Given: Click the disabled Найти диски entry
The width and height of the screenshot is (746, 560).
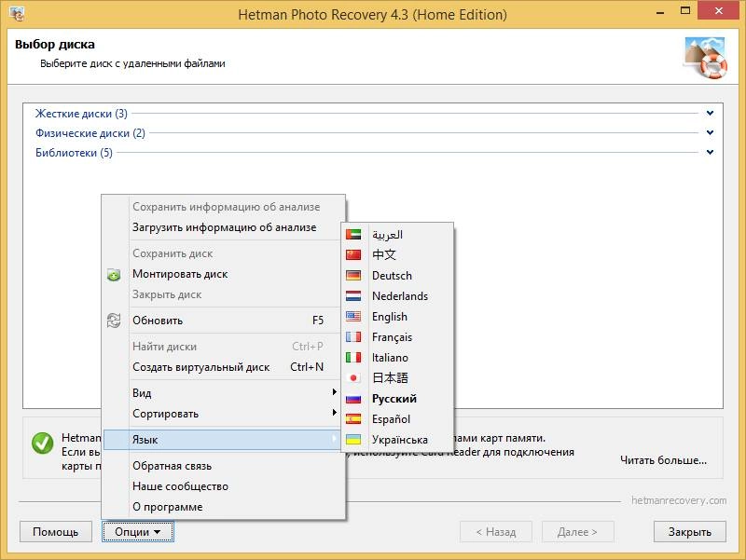Looking at the screenshot, I should click(223, 347).
